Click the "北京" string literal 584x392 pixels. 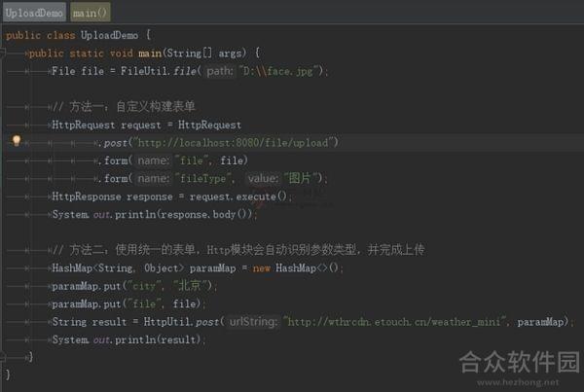pos(192,286)
